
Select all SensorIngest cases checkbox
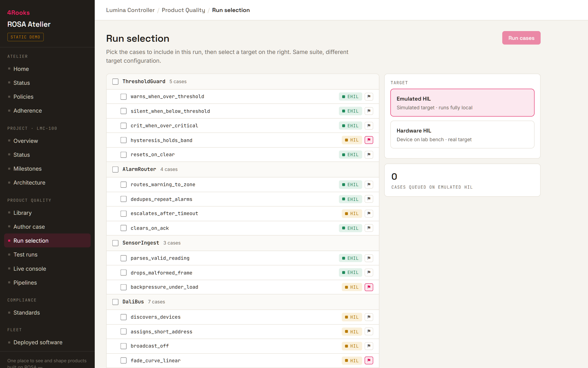coord(115,243)
